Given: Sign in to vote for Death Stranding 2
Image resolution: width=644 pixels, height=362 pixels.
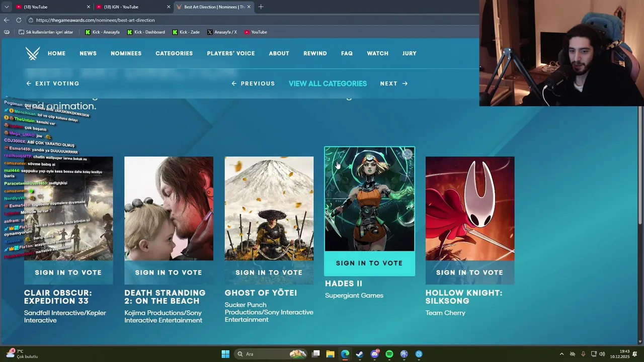Looking at the screenshot, I should point(169,273).
